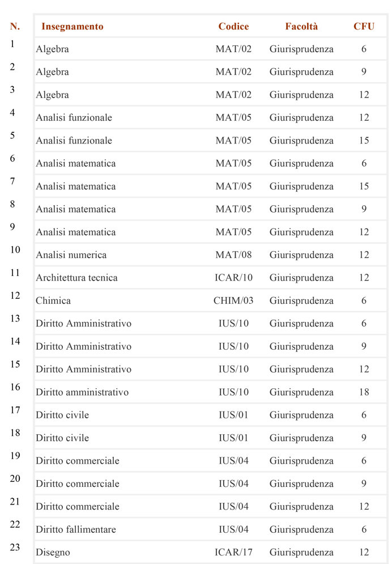
Task: Click the Facoltà column header
Action: (x=301, y=26)
